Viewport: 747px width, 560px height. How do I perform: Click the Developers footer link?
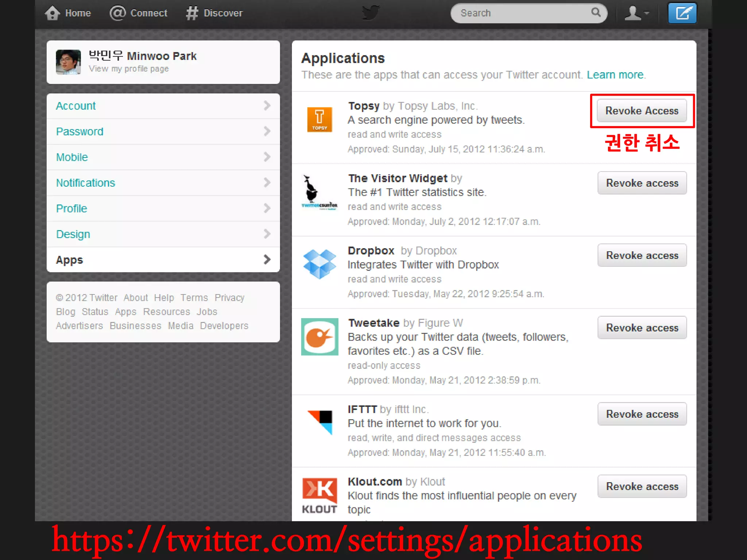point(224,326)
